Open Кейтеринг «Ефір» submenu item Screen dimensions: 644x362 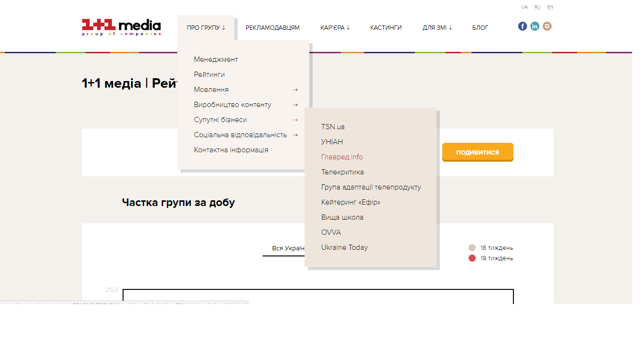click(351, 202)
